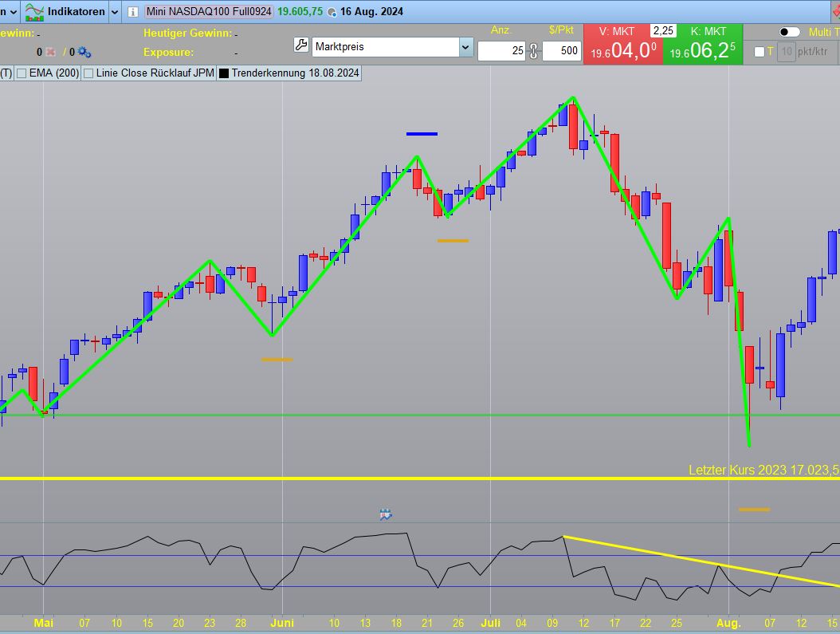Expand the Marktpreis dropdown arrow
The width and height of the screenshot is (840, 634).
coord(465,47)
